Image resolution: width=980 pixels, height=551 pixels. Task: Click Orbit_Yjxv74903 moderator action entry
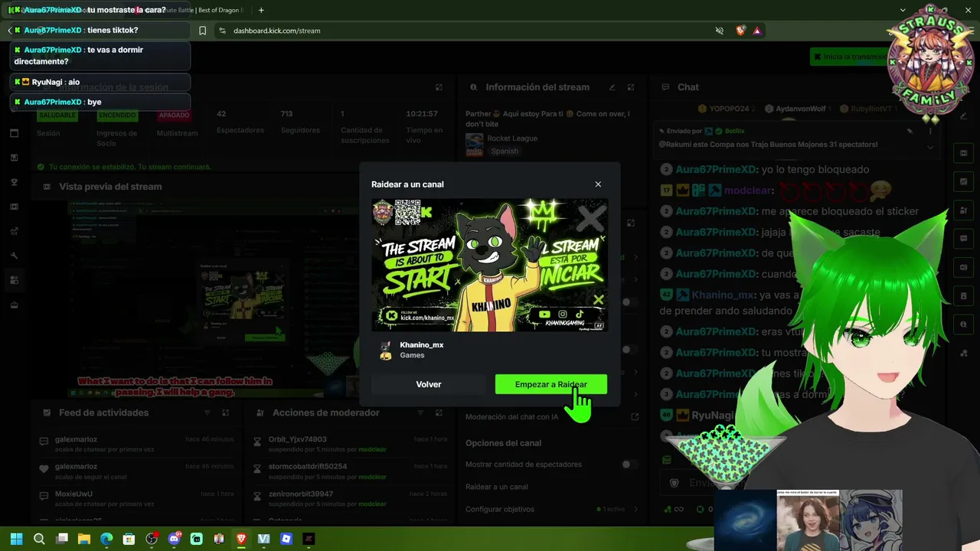(x=350, y=445)
